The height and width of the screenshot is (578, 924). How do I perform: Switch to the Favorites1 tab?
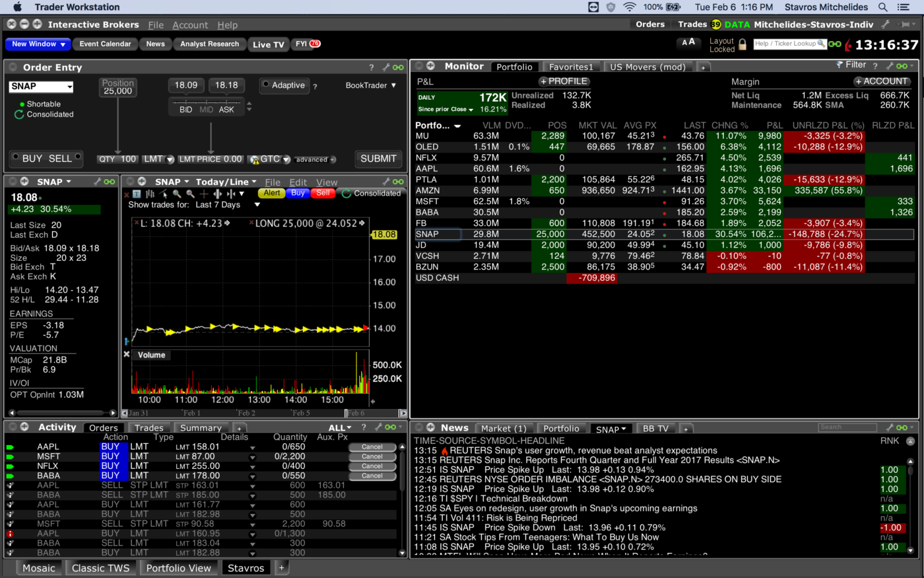coord(571,67)
